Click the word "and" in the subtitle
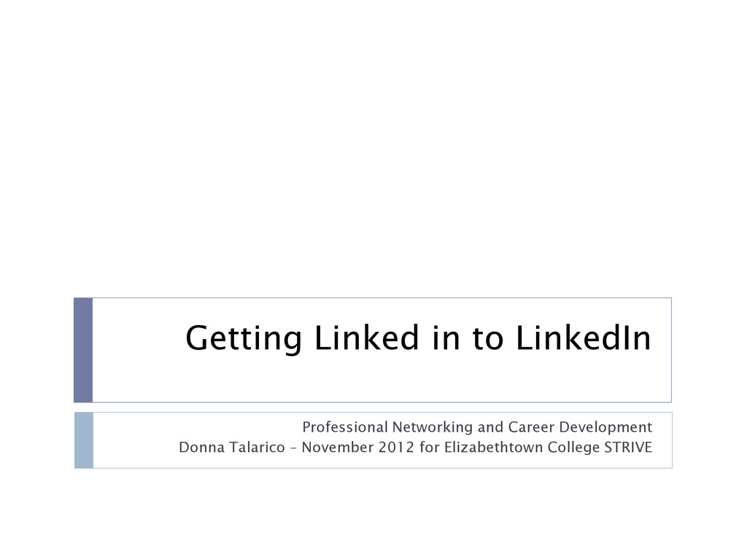747x560 pixels. click(x=491, y=427)
